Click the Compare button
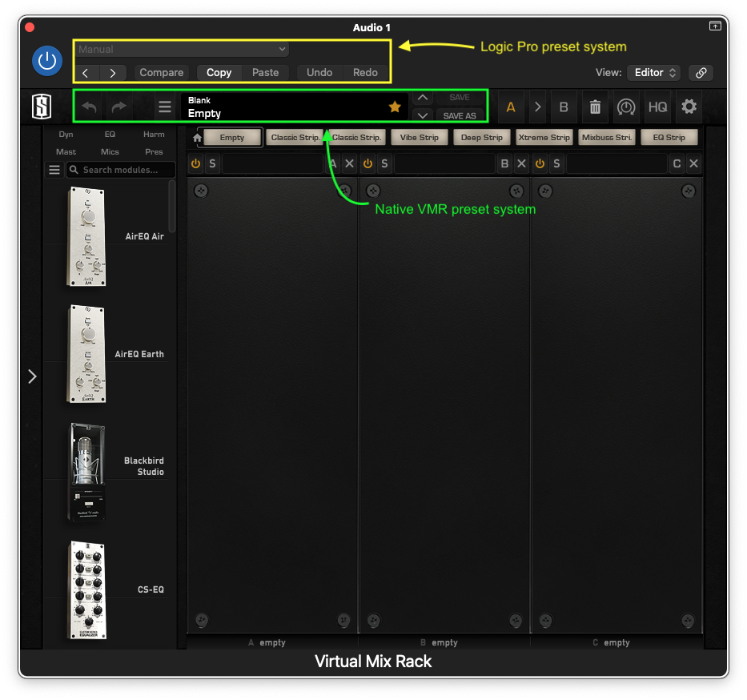 click(x=162, y=72)
